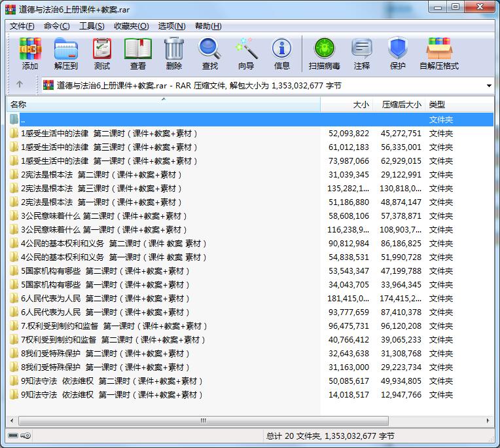
Task: Click folder icon of 8我们受特殊保护 第二课时
Action: [x=14, y=354]
